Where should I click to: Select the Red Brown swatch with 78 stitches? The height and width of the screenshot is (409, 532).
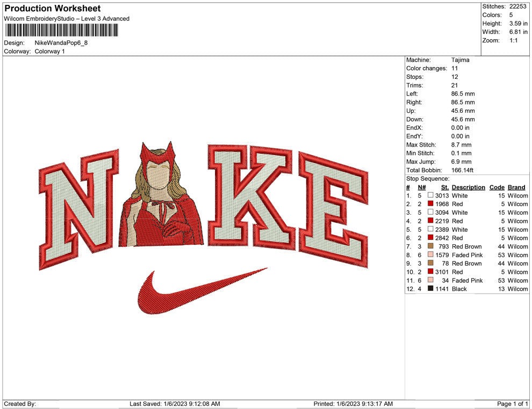pyautogui.click(x=430, y=263)
